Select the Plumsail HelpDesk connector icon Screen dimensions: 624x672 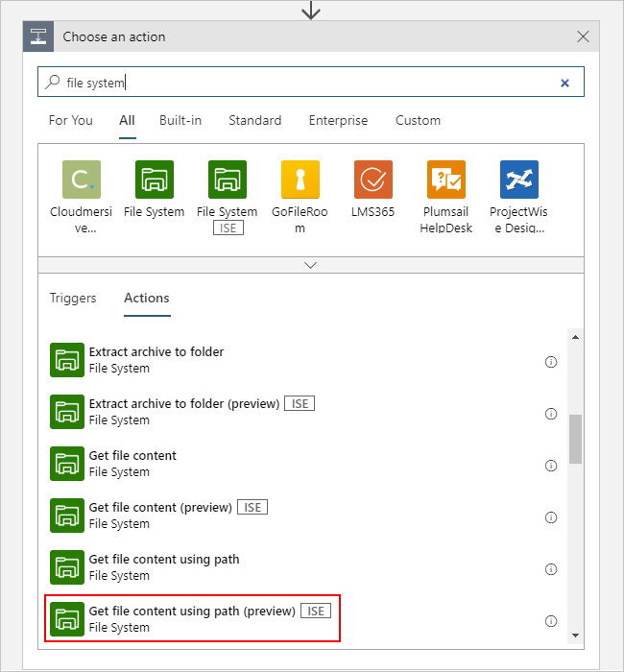[446, 180]
